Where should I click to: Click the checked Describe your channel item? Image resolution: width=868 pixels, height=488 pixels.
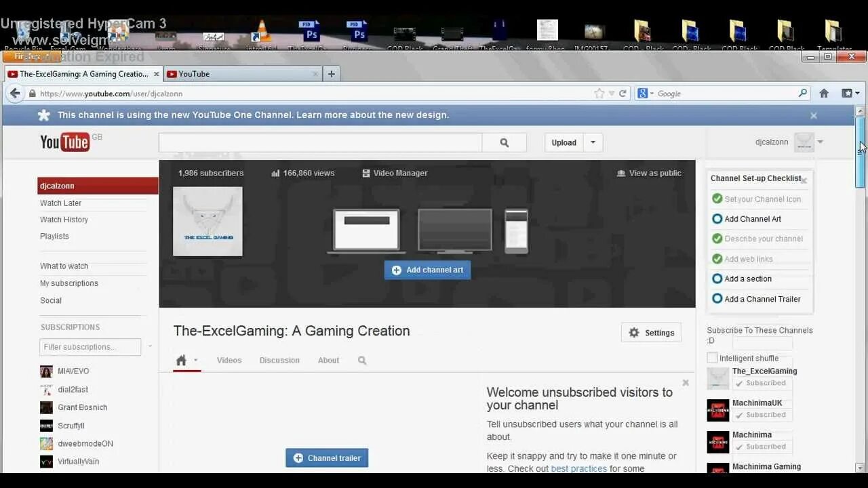(x=757, y=239)
